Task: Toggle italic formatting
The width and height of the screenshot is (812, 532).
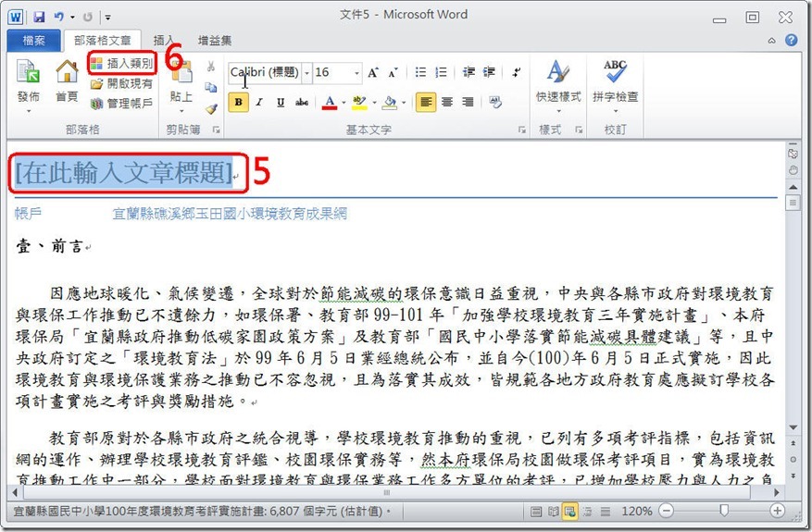Action: click(x=259, y=102)
